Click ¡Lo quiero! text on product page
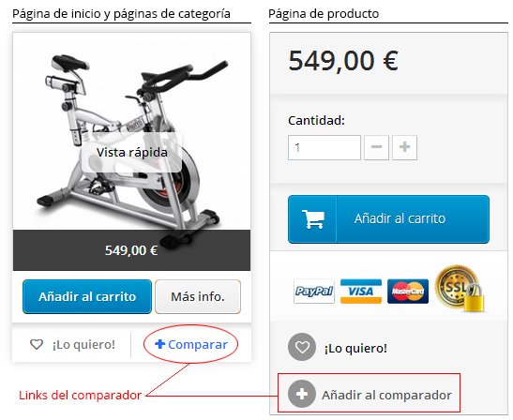The image size is (513, 420). coord(355,348)
